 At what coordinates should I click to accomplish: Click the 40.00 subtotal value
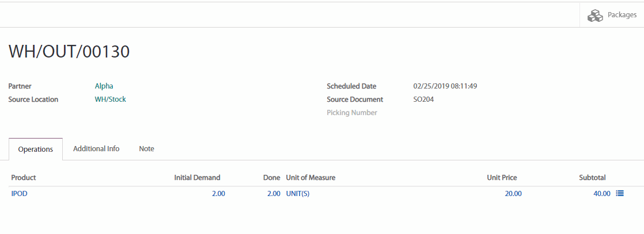(x=601, y=194)
